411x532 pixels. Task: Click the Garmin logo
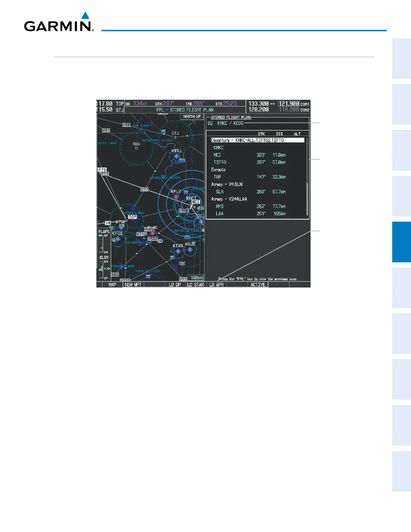tap(59, 22)
